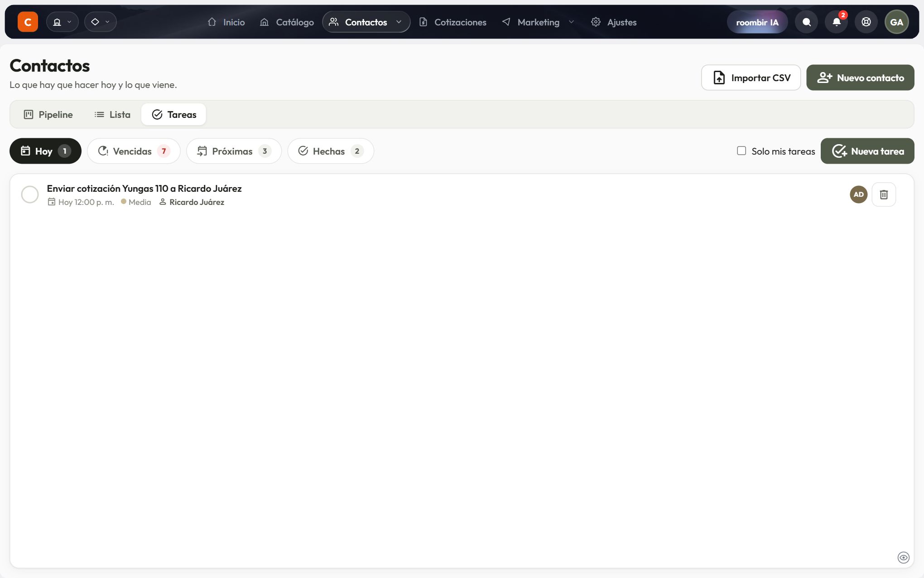Open the diamond icon dropdown
Viewport: 924px width, 578px height.
click(x=100, y=22)
